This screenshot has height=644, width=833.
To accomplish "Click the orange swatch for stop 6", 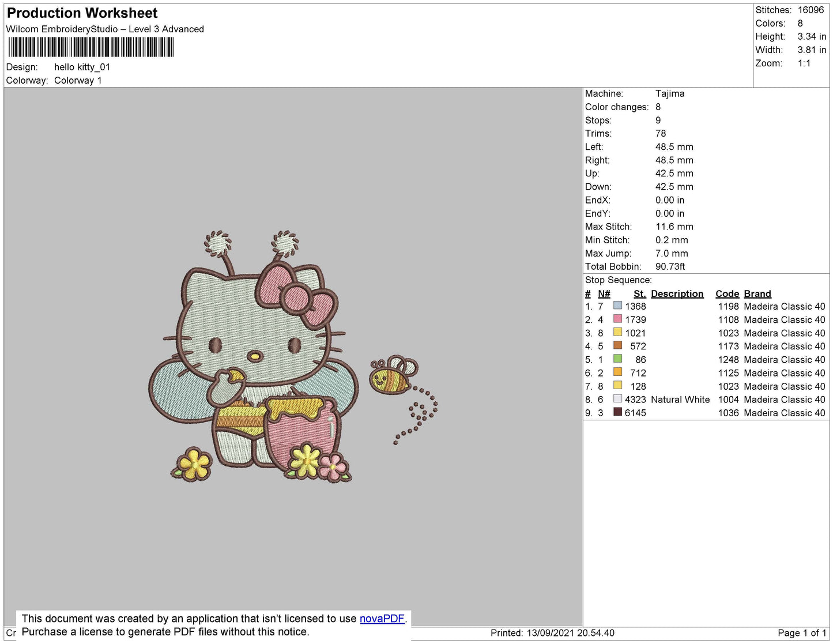I will tap(618, 372).
